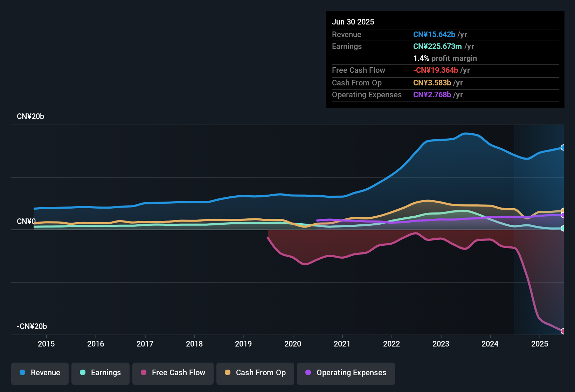Hide the Free Cash Flow series
The height and width of the screenshot is (392, 575).
(x=173, y=373)
